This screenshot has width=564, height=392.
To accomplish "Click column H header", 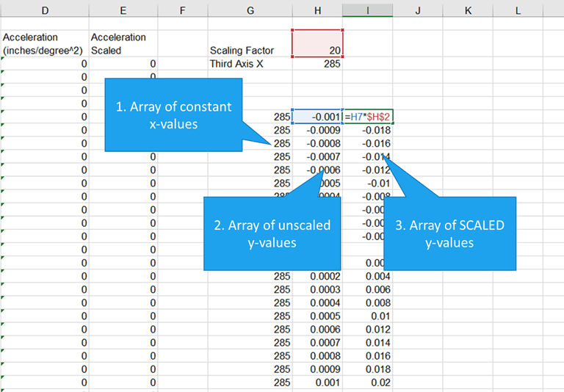I will point(317,10).
